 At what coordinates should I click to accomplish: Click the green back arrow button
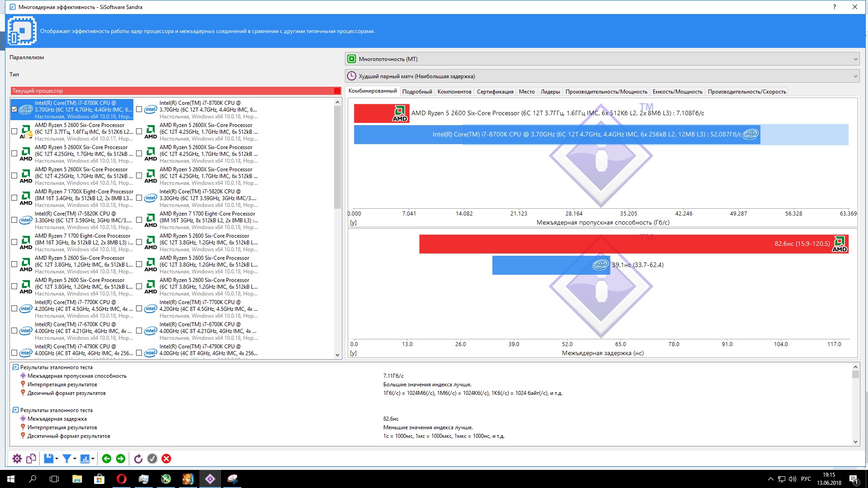107,459
